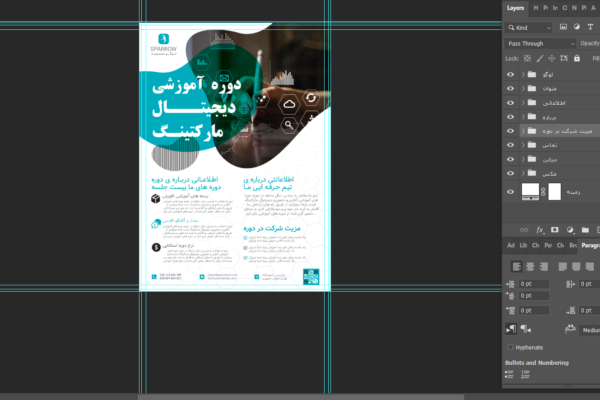Hide the دیزاین group layer
This screenshot has width=600, height=400.
(x=510, y=159)
